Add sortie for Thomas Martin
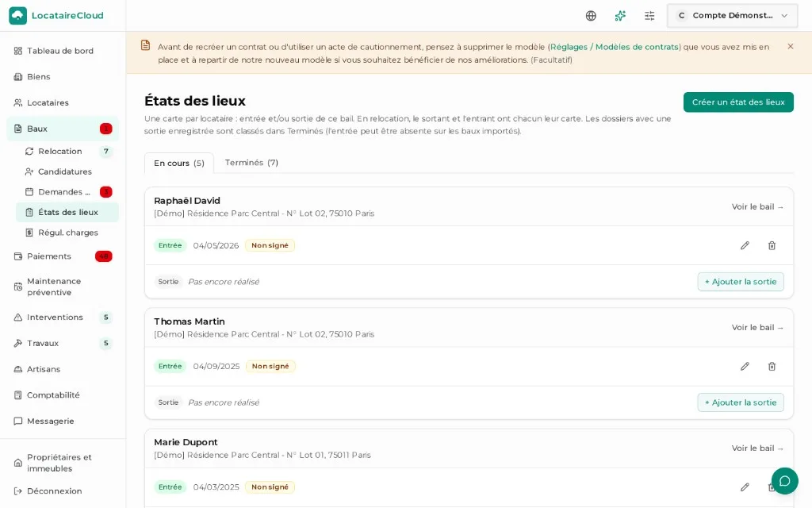The height and width of the screenshot is (508, 812). (741, 402)
